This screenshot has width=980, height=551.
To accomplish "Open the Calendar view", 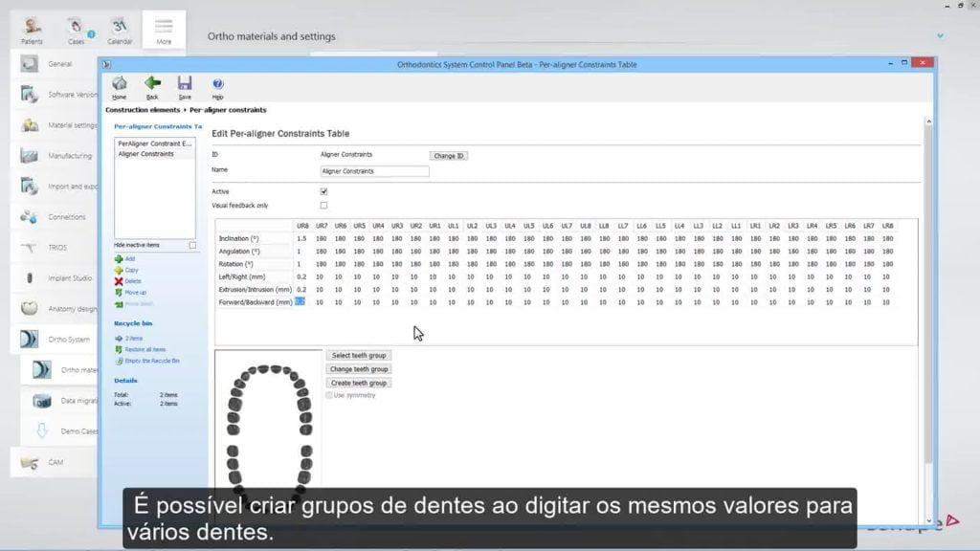I will point(120,29).
